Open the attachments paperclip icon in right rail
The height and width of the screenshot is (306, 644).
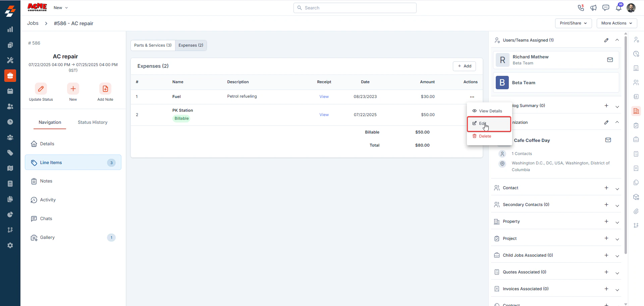coord(636,211)
